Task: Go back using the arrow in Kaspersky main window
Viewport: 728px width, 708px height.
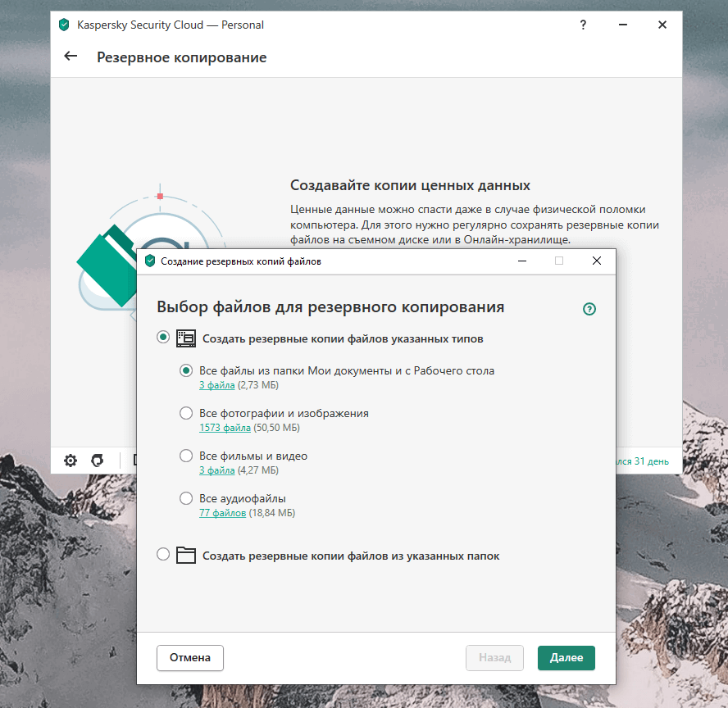Action: [x=71, y=57]
